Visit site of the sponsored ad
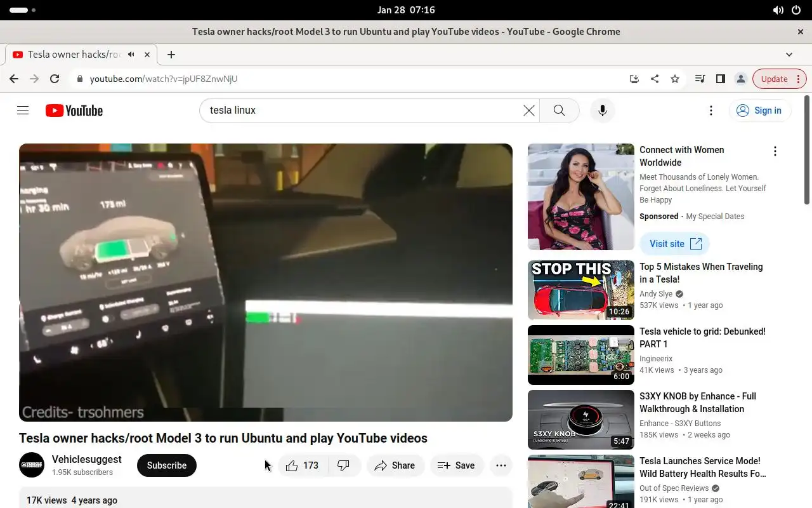This screenshot has height=508, width=812. click(675, 244)
